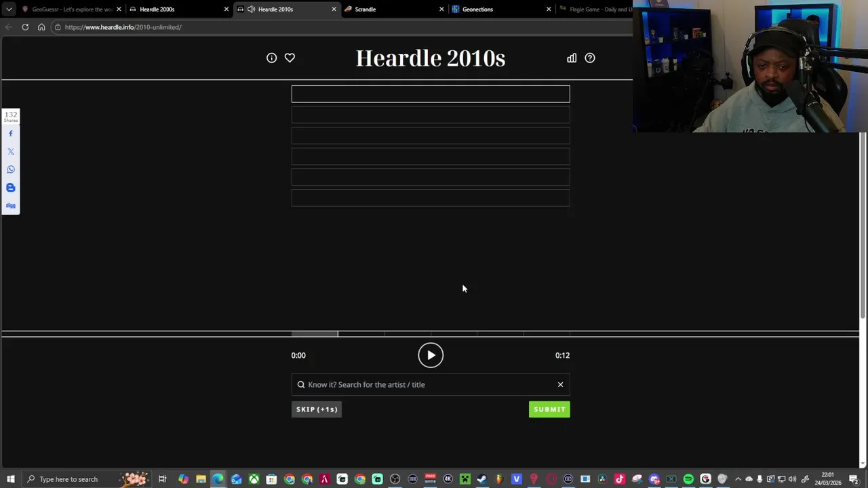Share via WhatsApp from side share bar
Viewport: 868px width, 488px height.
[11, 169]
